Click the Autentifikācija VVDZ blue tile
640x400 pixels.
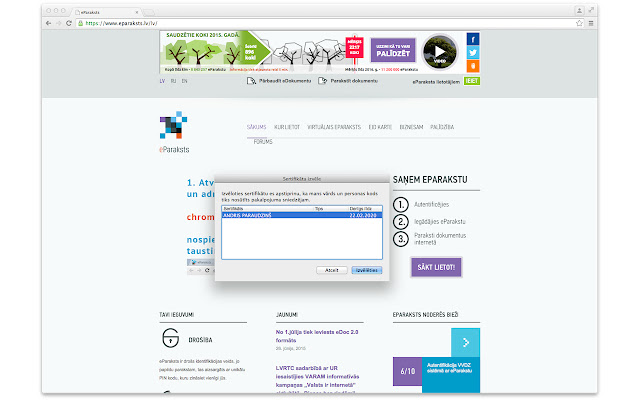(x=451, y=375)
